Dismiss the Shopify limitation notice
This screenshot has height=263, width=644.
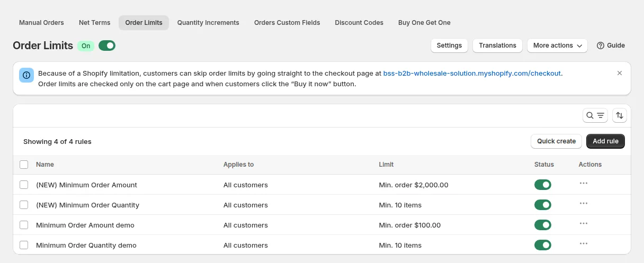point(620,73)
